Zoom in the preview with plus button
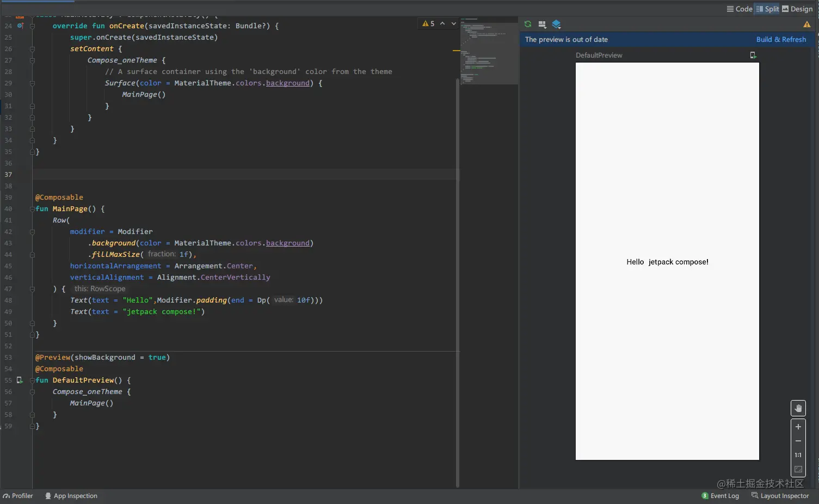The height and width of the screenshot is (504, 819). point(798,427)
